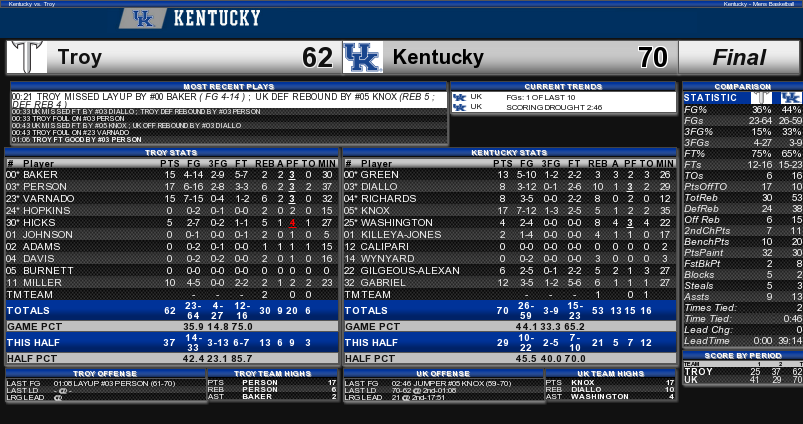Click the UK icon beside scoring drought trend

[459, 107]
